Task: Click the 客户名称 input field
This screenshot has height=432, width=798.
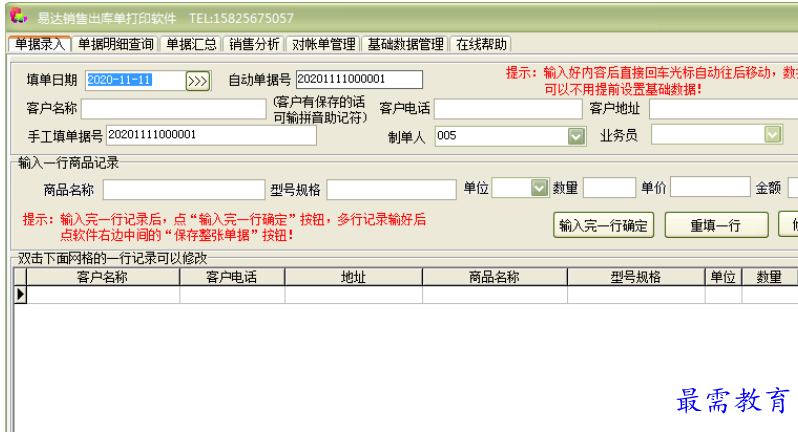Action: tap(174, 109)
